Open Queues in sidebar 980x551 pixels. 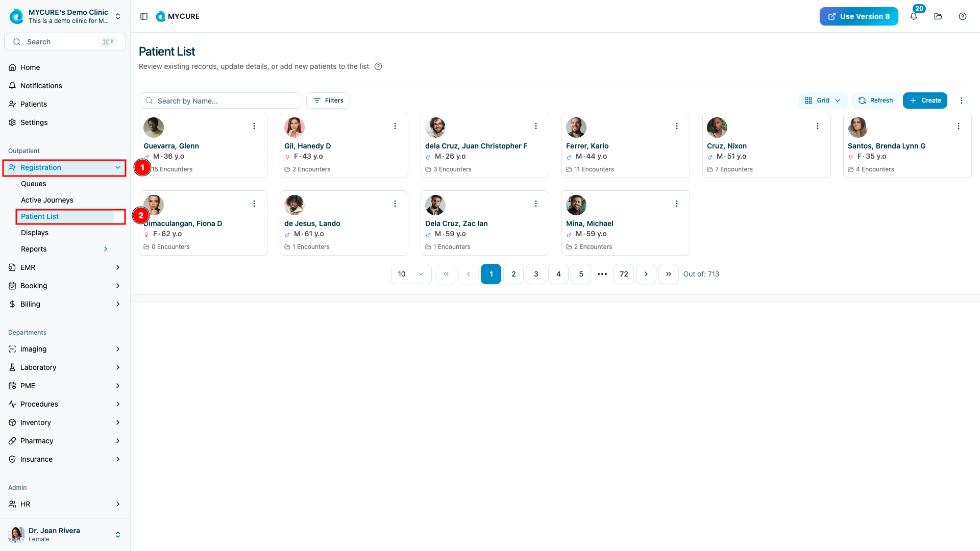pyautogui.click(x=34, y=184)
